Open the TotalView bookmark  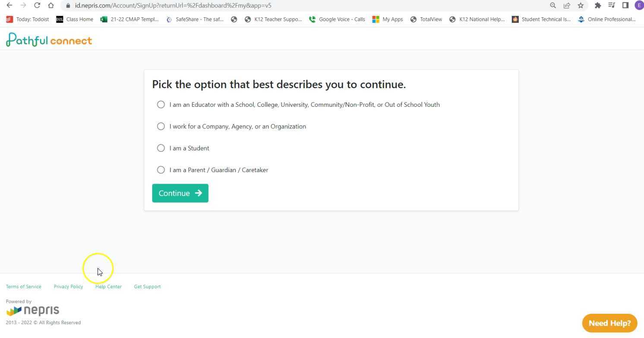[x=426, y=19]
